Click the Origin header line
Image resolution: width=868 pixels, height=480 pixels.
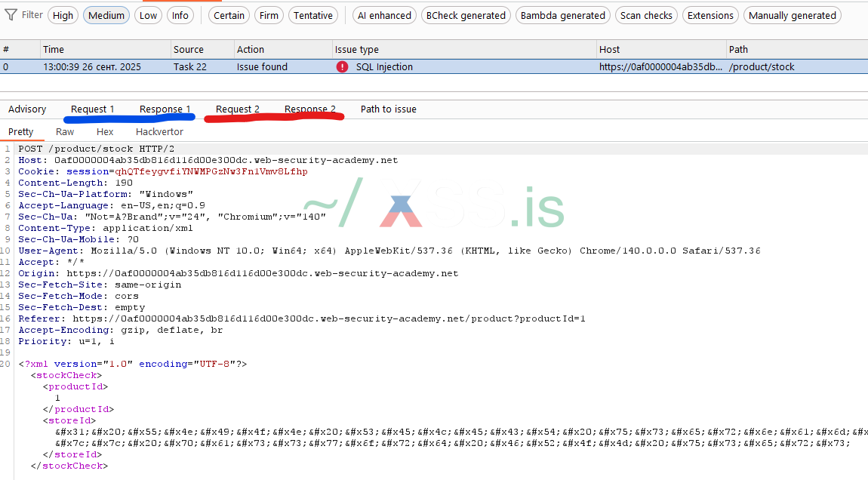tap(238, 273)
